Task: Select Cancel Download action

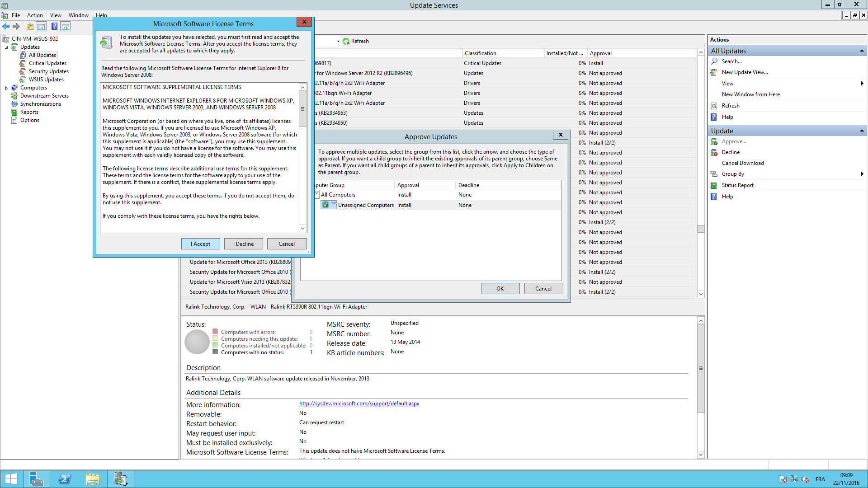Action: tap(743, 163)
